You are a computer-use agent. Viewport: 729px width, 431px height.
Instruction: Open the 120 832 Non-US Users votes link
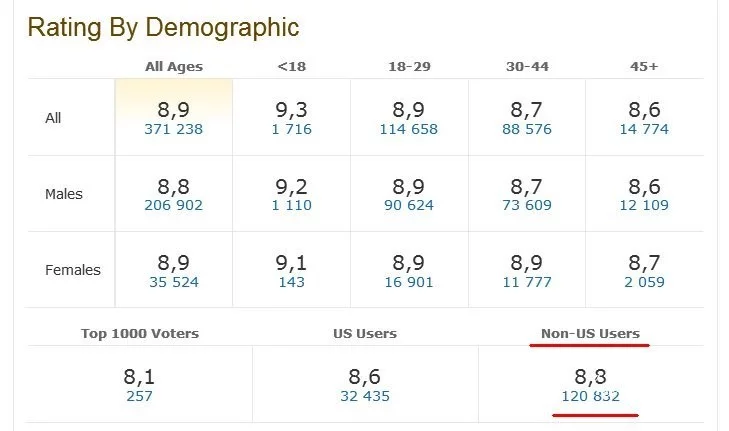(590, 396)
